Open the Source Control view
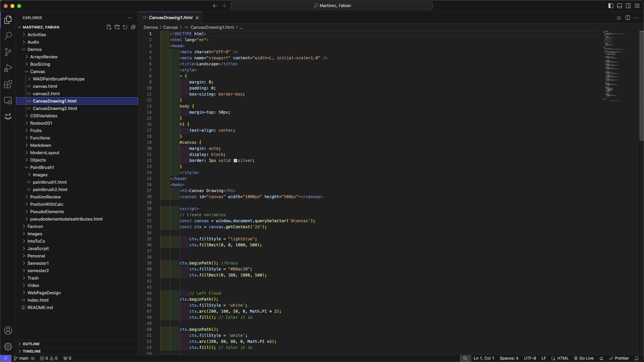Screen dimensions: 644x362 coord(8,52)
